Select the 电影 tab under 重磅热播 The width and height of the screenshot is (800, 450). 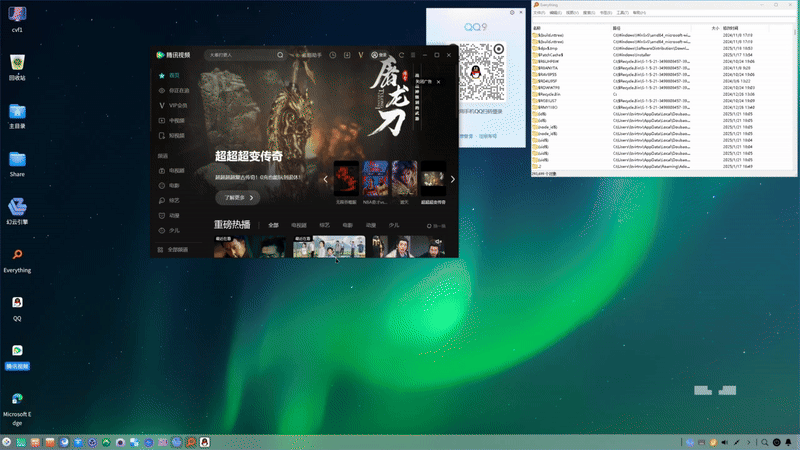[347, 225]
